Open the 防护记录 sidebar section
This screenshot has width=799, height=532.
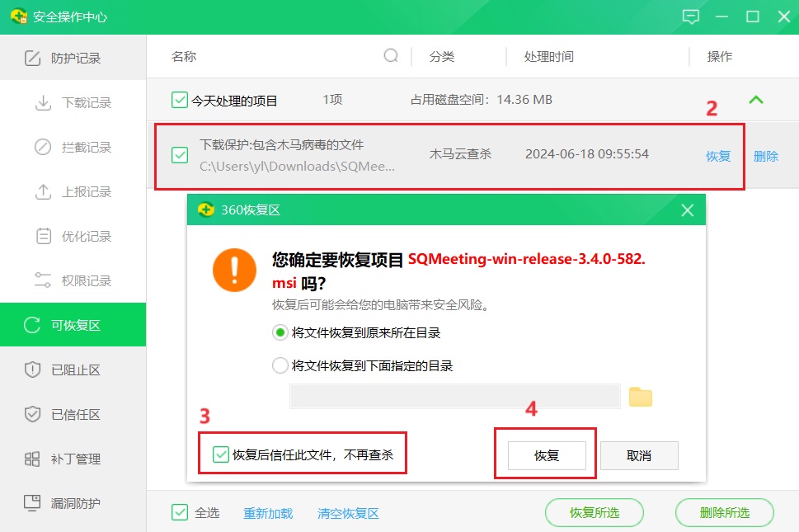pyautogui.click(x=73, y=58)
